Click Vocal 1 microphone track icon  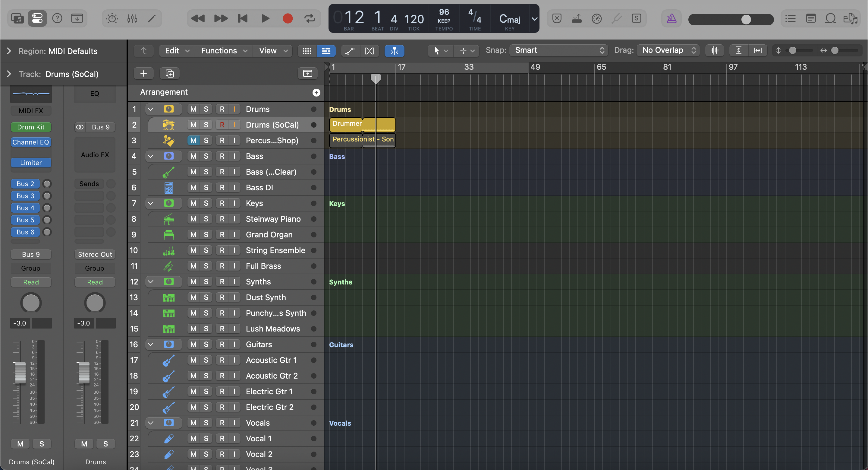[168, 439]
